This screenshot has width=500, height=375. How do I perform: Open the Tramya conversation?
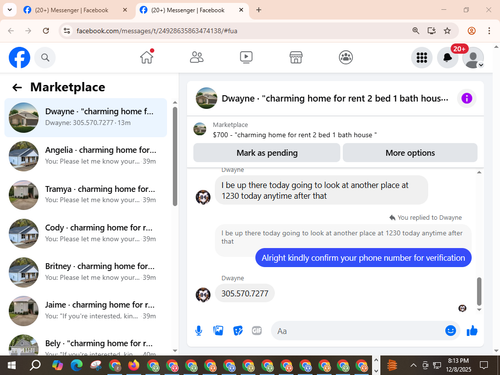point(86,195)
